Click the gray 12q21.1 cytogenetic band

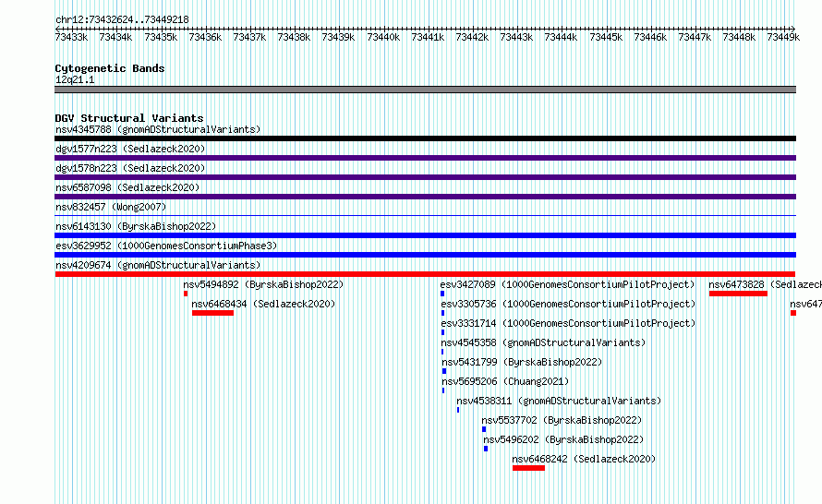tap(425, 90)
